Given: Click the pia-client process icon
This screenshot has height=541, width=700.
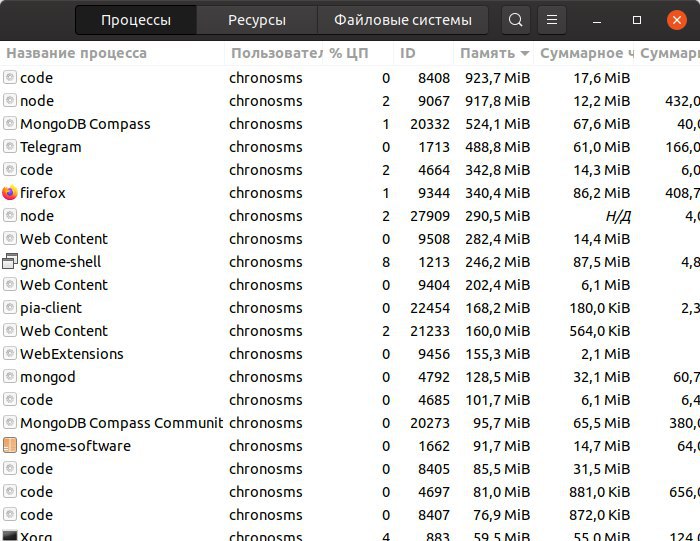Looking at the screenshot, I should 10,308.
